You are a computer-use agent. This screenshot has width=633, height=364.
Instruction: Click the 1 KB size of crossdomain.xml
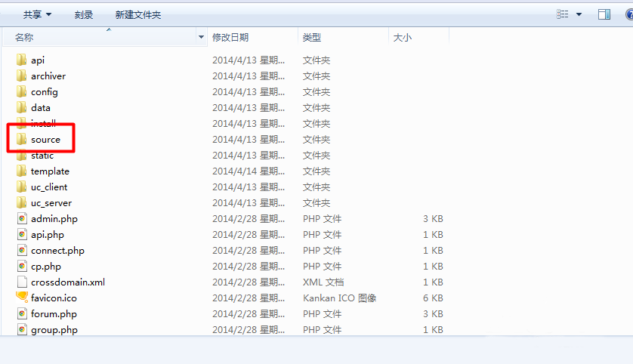433,282
